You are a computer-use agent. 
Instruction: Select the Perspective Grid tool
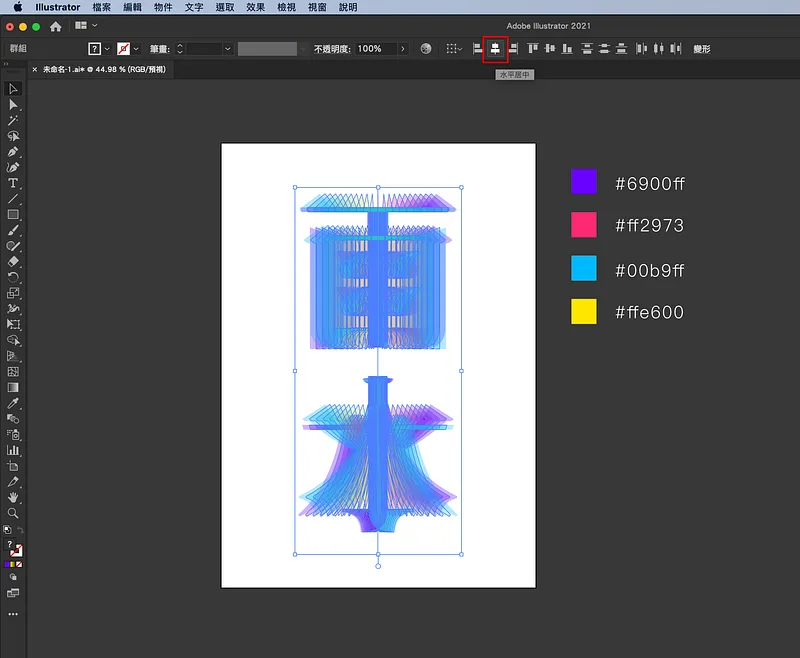pos(13,356)
